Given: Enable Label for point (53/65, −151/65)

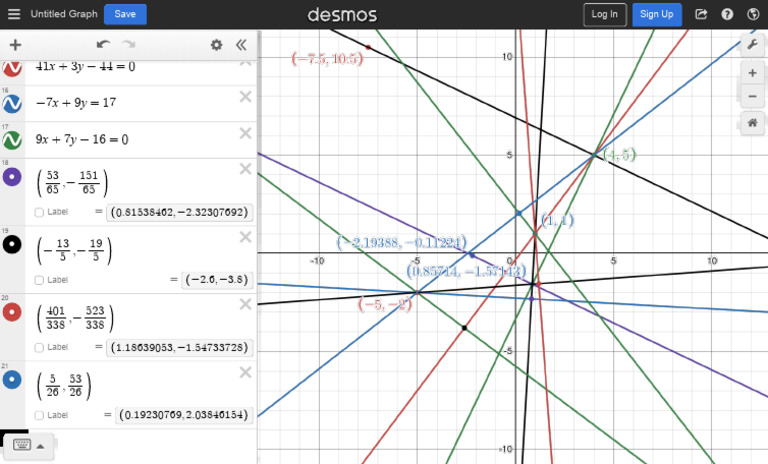Looking at the screenshot, I should coord(39,212).
